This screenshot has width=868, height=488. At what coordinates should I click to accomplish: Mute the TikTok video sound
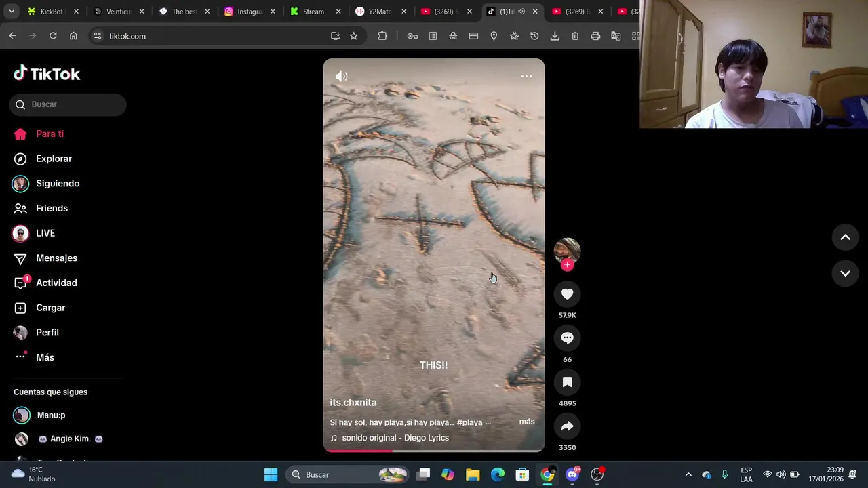click(x=341, y=77)
